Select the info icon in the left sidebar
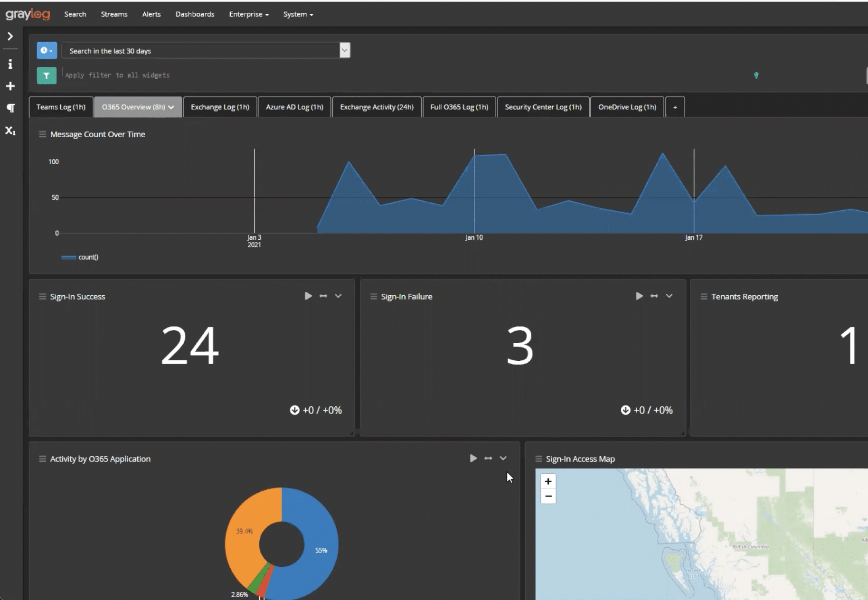 click(x=10, y=64)
